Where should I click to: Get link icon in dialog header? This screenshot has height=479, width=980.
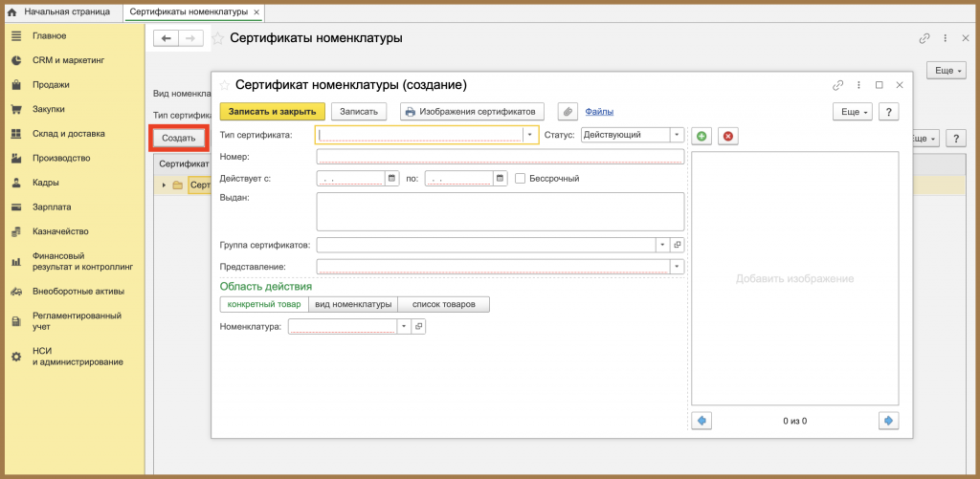pyautogui.click(x=838, y=85)
